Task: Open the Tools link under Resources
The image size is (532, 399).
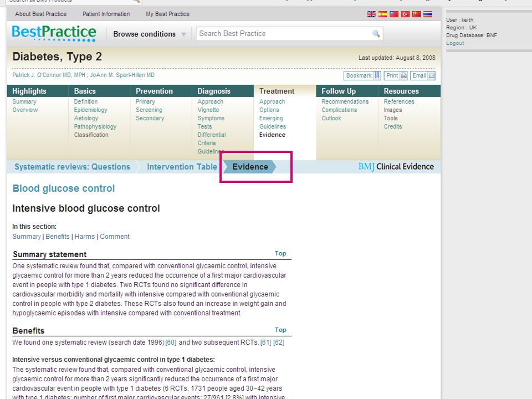Action: pyautogui.click(x=391, y=118)
